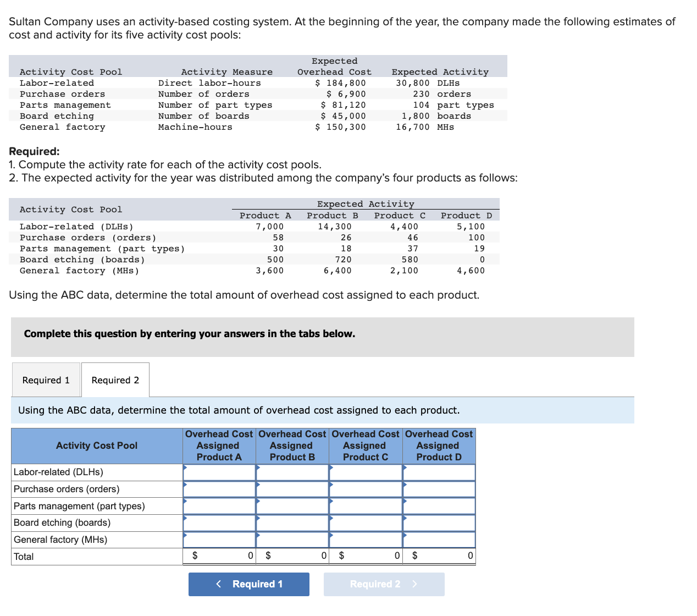
Task: Select Purchase orders cell for Product B
Action: [292, 488]
